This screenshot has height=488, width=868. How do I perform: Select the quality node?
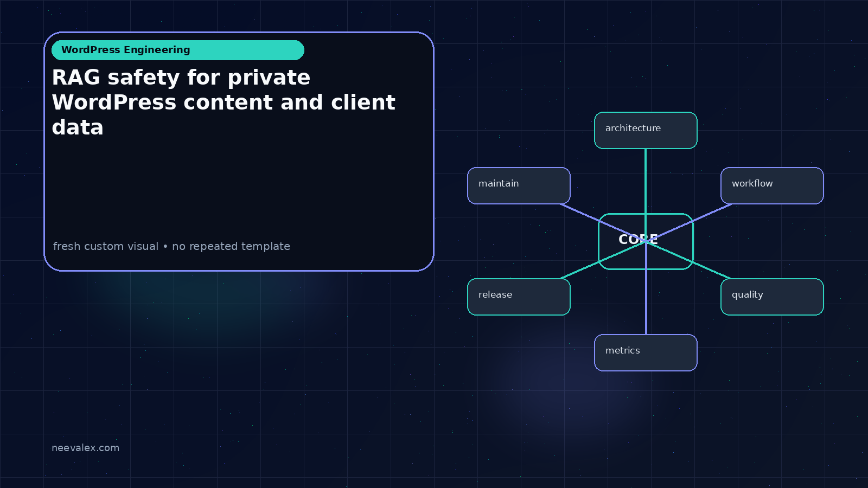pos(772,297)
